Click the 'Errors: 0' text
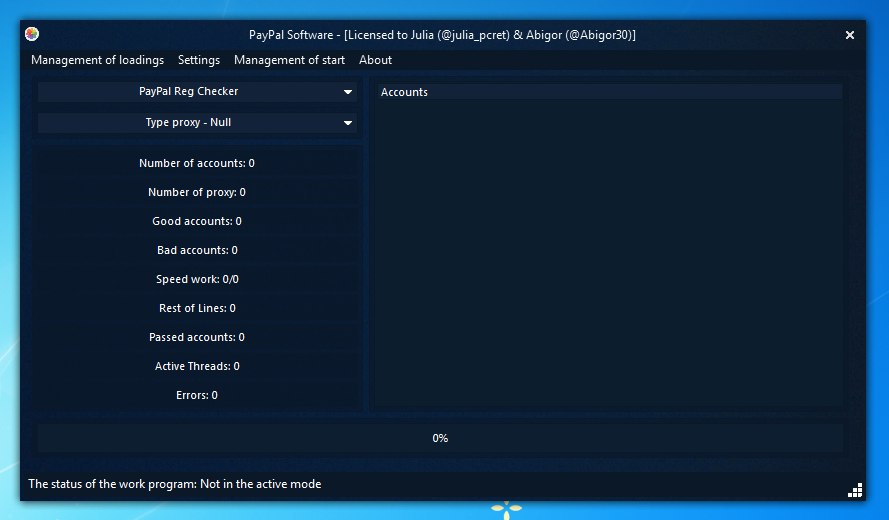Image resolution: width=889 pixels, height=520 pixels. (197, 395)
